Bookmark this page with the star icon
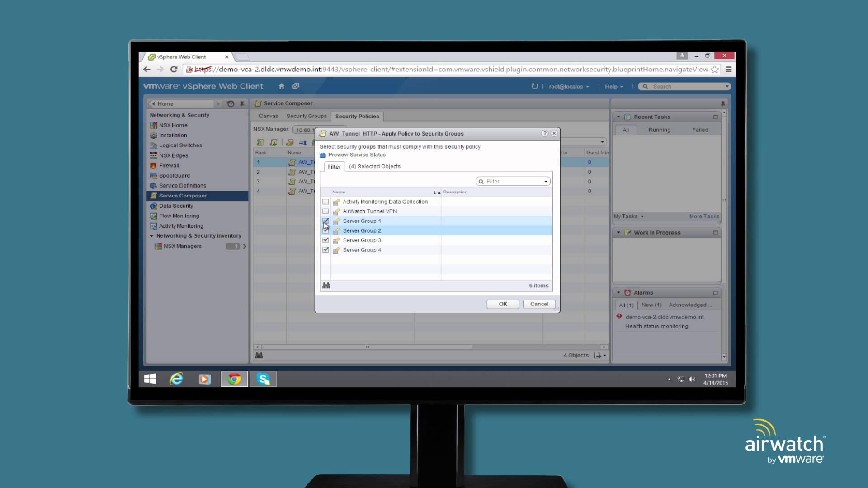Image resolution: width=868 pixels, height=488 pixels. coord(715,69)
